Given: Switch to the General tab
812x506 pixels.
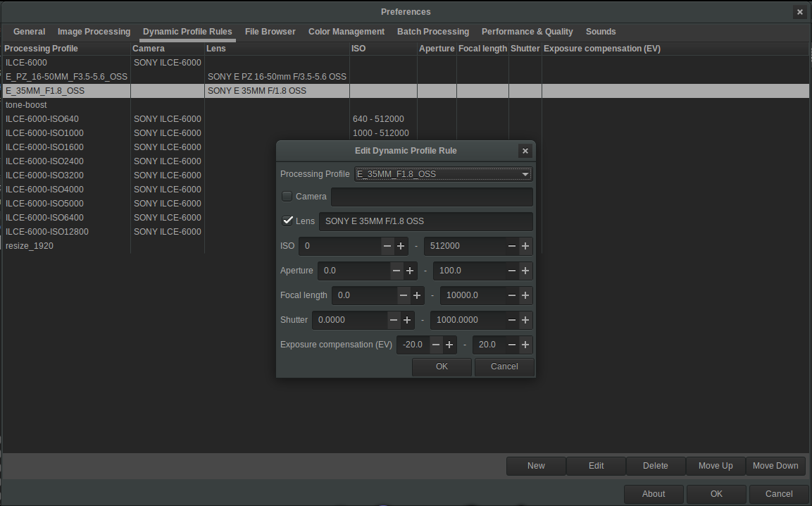Looking at the screenshot, I should 29,32.
